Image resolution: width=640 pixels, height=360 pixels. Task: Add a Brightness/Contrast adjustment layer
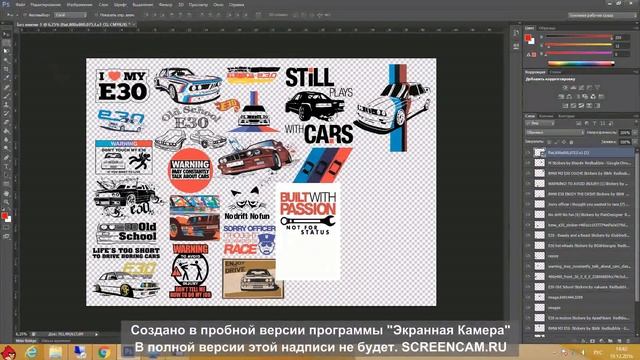pyautogui.click(x=565, y=87)
